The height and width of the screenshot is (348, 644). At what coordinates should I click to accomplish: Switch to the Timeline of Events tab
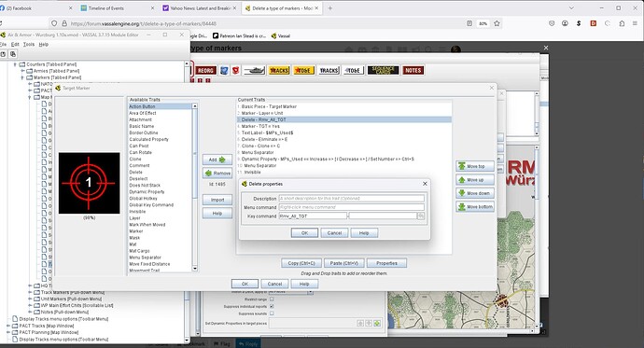coord(106,8)
